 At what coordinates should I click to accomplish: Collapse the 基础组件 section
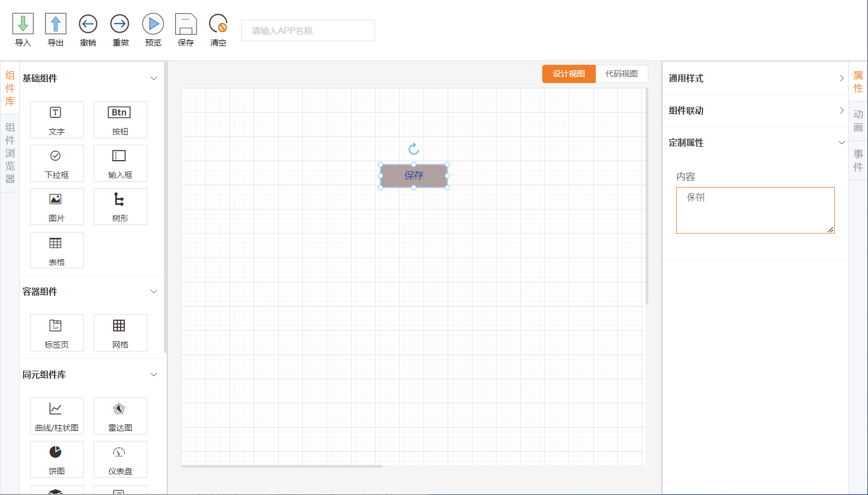[154, 78]
